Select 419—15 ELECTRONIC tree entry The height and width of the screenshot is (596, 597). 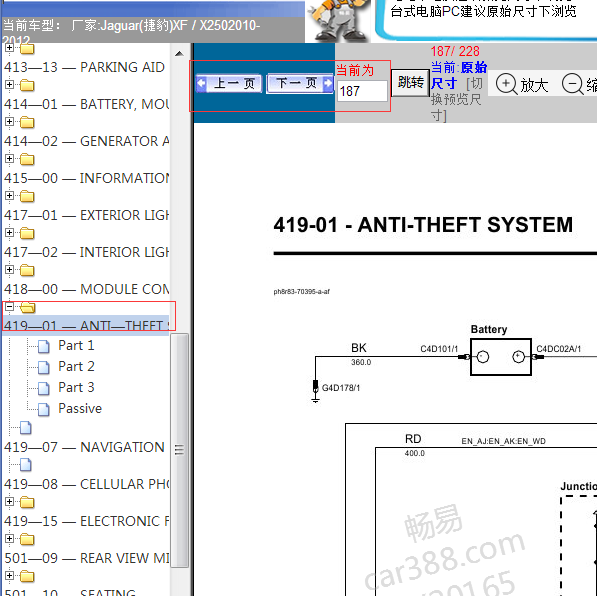point(86,521)
